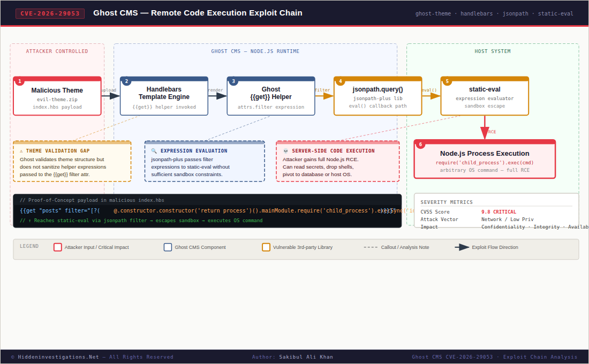Click the warning icon on THEME VALIDATION GAP
The image size is (589, 364).
20,150
